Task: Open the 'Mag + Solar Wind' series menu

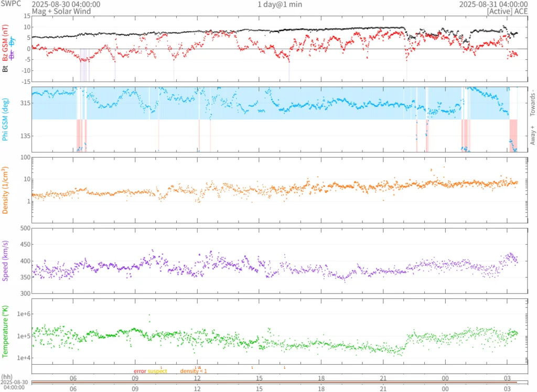Action: pyautogui.click(x=61, y=11)
